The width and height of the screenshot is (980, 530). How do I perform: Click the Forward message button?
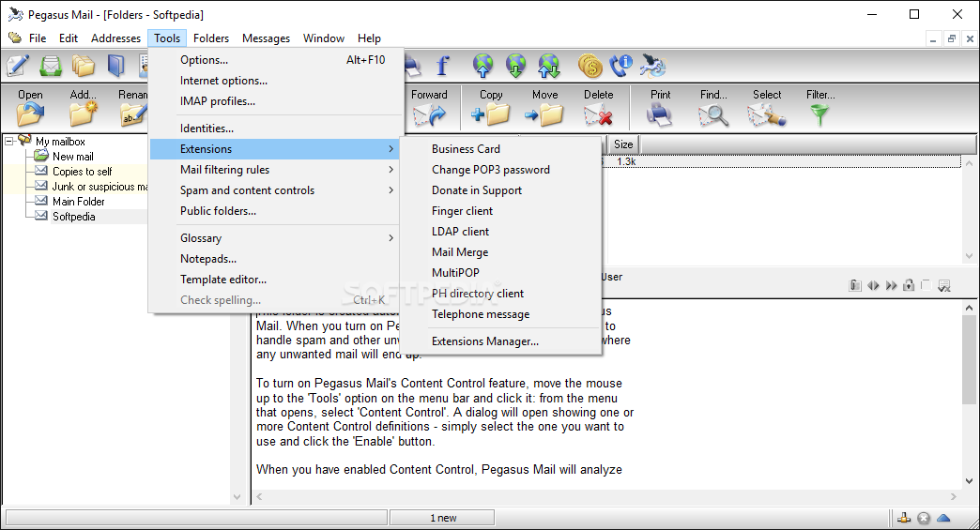pyautogui.click(x=429, y=107)
